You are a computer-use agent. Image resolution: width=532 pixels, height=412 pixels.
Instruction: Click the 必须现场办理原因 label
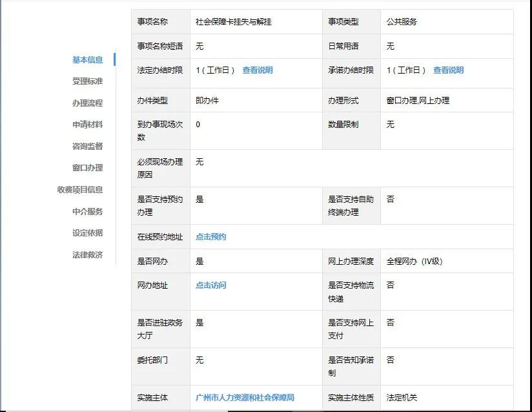(x=160, y=169)
